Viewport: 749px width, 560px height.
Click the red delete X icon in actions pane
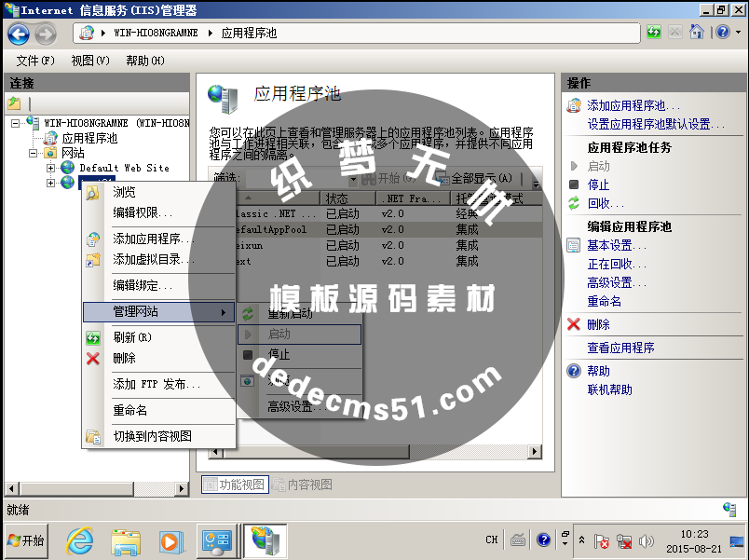pyautogui.click(x=574, y=324)
